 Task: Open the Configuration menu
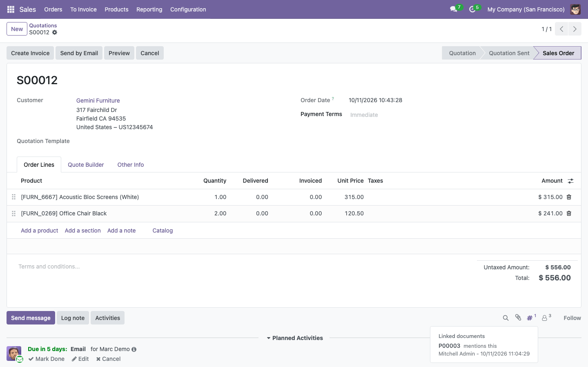click(x=188, y=9)
